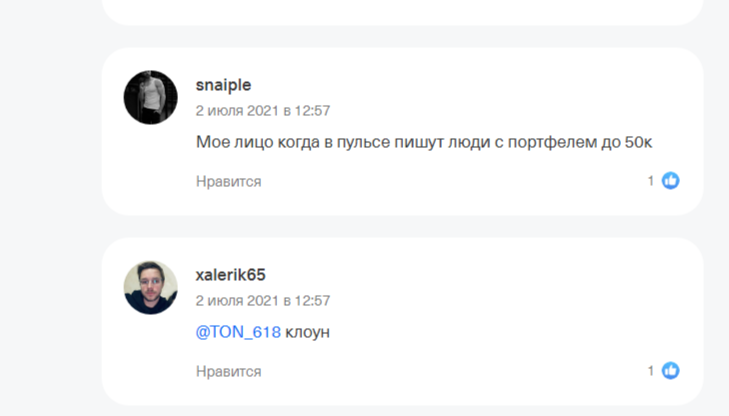Open xalerik65's profile picture
The width and height of the screenshot is (729, 416).
pyautogui.click(x=150, y=287)
